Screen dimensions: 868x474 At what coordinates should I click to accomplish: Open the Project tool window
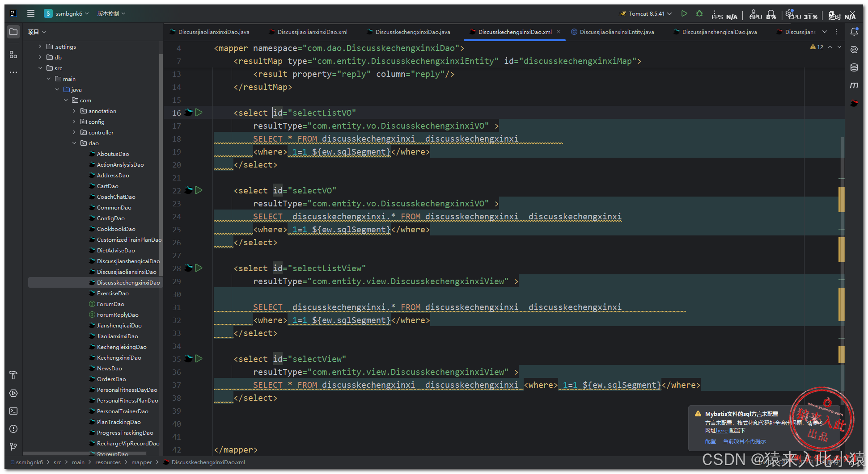pos(13,32)
